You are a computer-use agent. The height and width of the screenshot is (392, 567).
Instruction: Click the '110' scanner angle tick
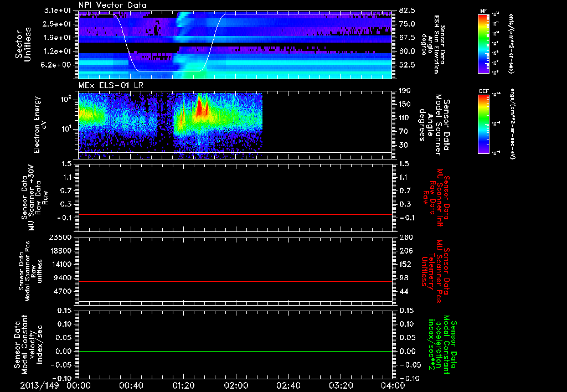405,118
